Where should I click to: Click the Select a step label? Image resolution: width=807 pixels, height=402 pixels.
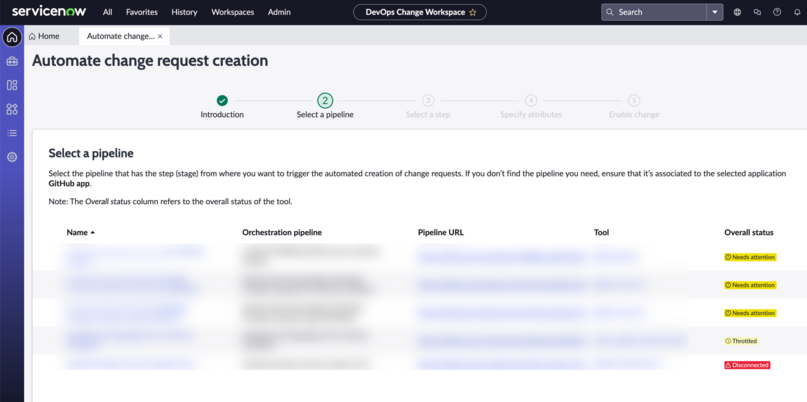click(x=428, y=115)
